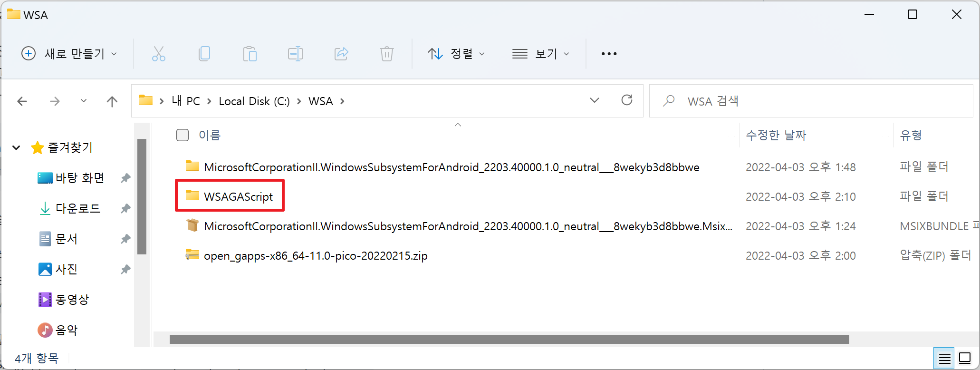Open 다운로드 in sidebar
The height and width of the screenshot is (370, 980).
69,208
